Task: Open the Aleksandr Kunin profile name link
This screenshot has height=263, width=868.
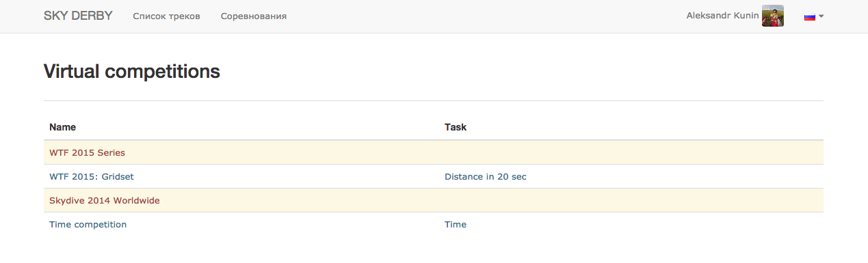Action: [722, 16]
